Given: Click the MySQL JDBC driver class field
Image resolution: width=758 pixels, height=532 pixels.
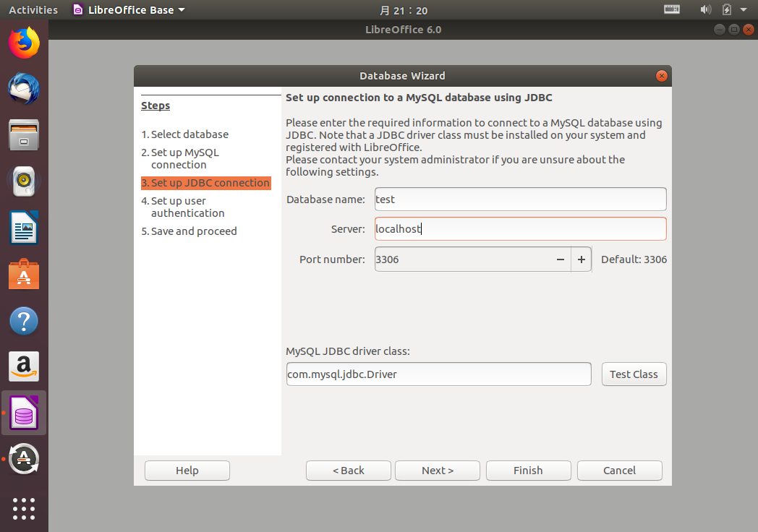Looking at the screenshot, I should tap(438, 374).
